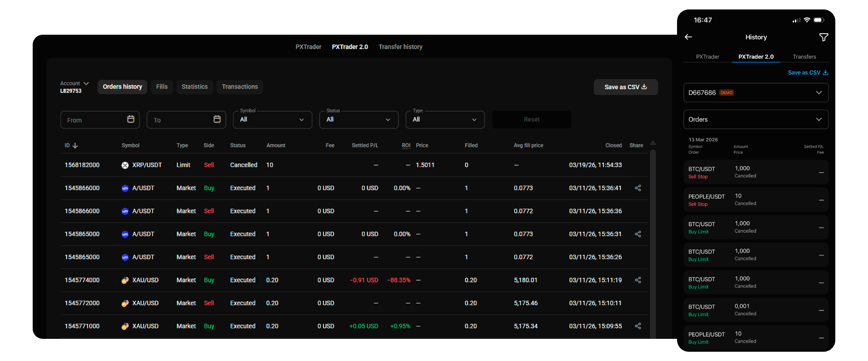Tap the mobile Transfers tab
The width and height of the screenshot is (868, 361).
point(804,57)
